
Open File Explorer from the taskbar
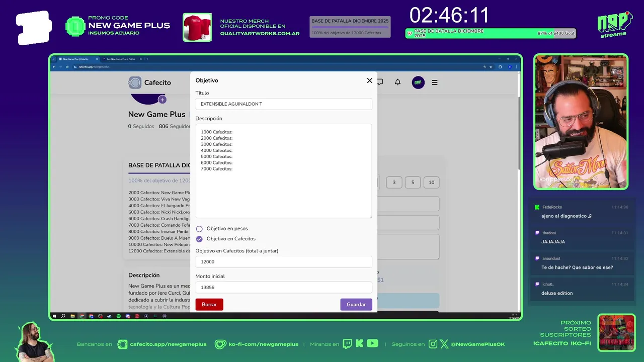click(72, 316)
